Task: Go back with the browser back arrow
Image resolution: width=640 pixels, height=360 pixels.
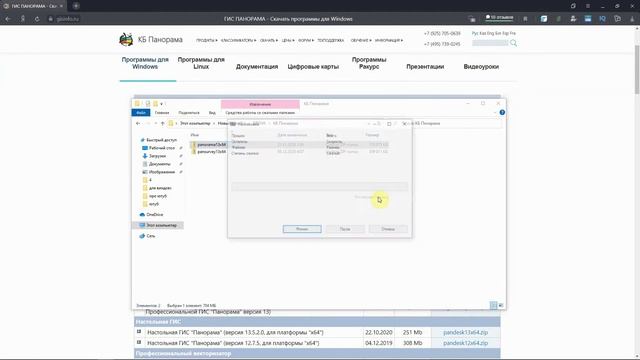Action: (x=8, y=19)
